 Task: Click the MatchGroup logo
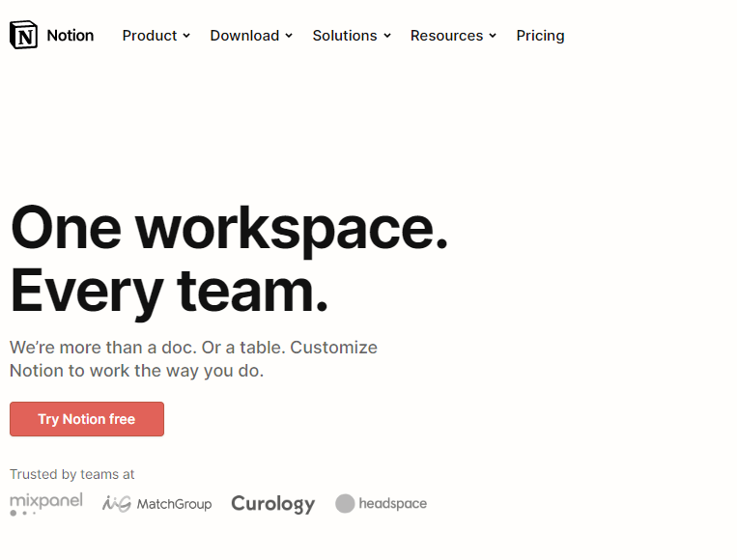click(157, 504)
